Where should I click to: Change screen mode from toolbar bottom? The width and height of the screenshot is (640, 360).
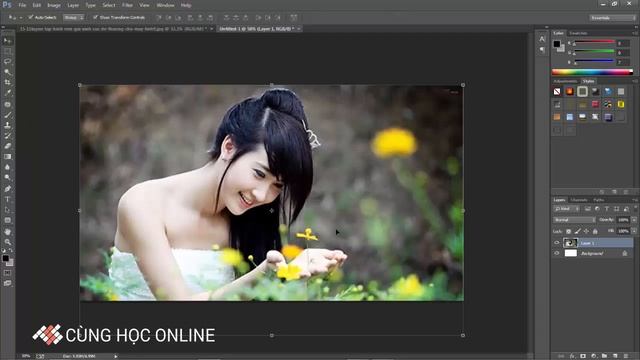7,283
